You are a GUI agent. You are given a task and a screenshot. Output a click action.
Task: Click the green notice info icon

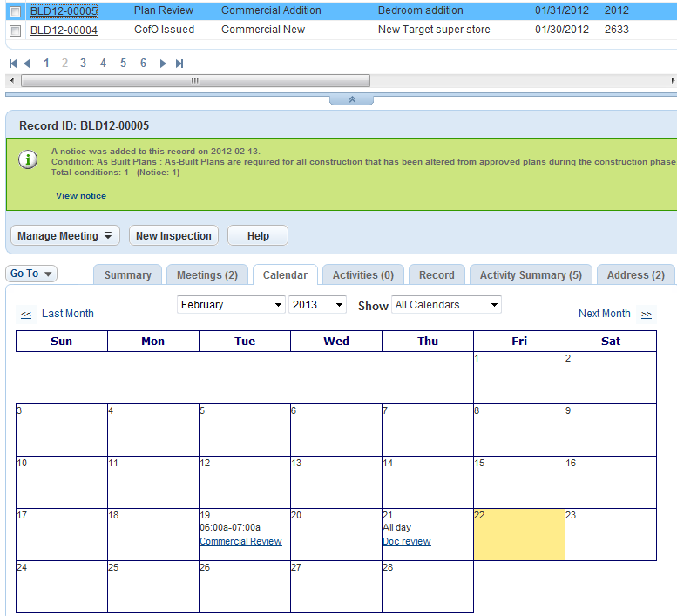29,160
